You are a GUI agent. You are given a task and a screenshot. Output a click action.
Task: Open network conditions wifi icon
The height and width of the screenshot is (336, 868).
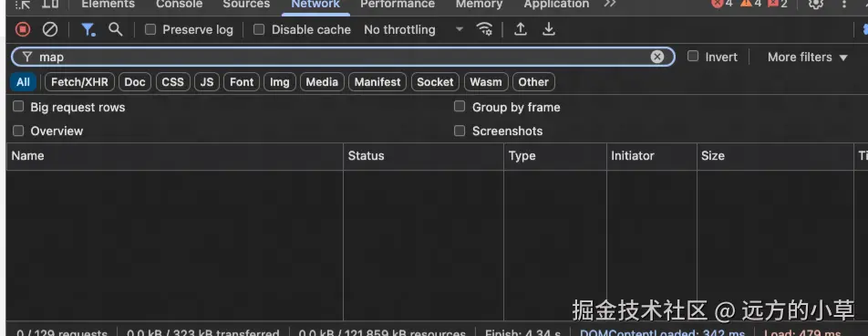(484, 29)
